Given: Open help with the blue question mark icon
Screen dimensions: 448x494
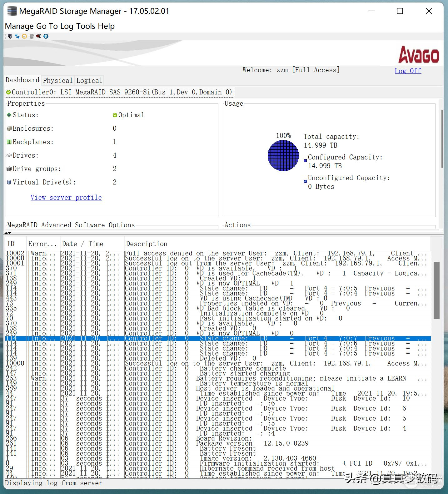Looking at the screenshot, I should [46, 36].
